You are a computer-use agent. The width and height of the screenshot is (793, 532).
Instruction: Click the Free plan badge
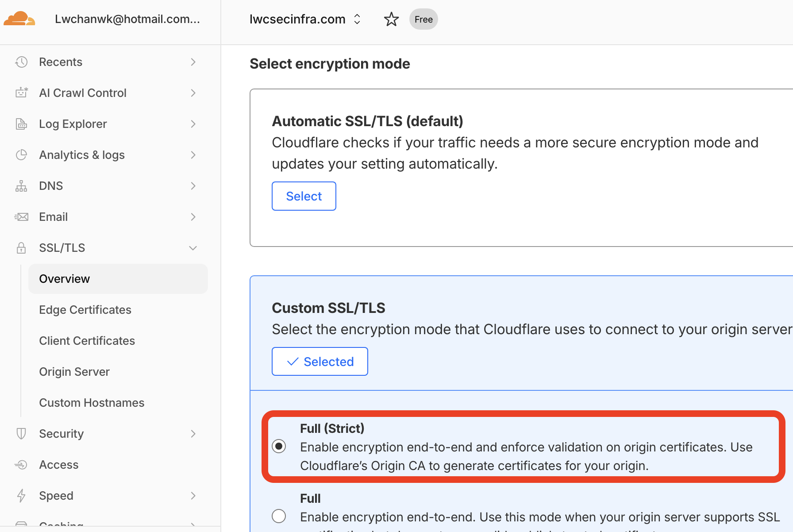(x=423, y=19)
